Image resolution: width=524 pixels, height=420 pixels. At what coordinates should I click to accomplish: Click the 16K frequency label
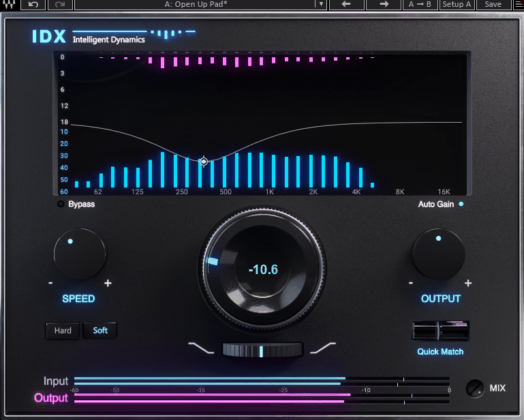[444, 192]
